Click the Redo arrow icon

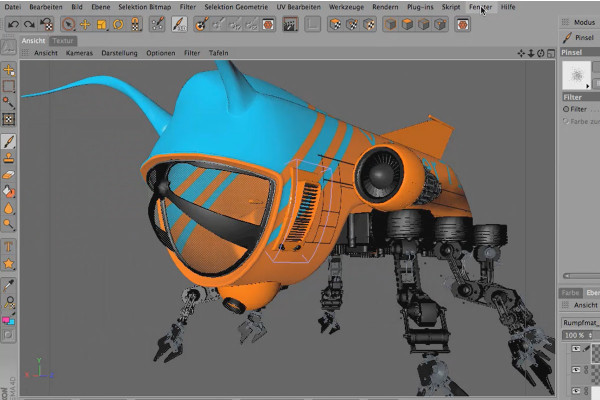click(29, 25)
